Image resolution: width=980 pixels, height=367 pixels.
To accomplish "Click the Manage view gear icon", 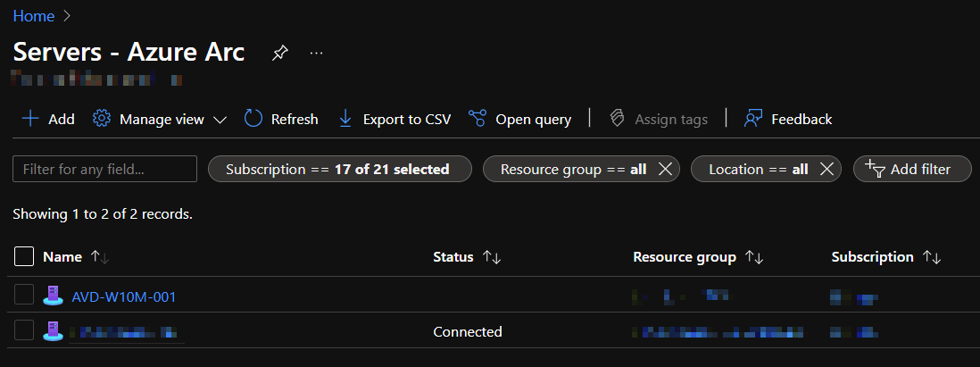I will point(101,118).
